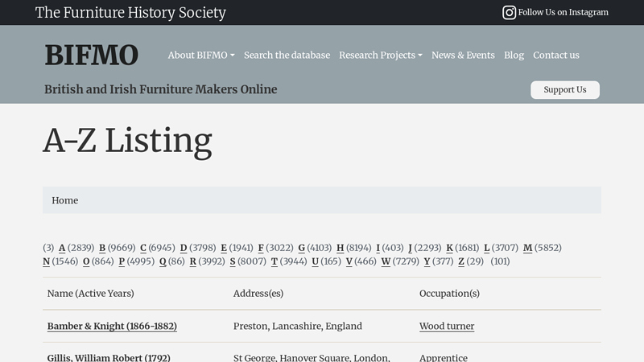644x362 pixels.
Task: Filter listing by letter Y
Action: [x=427, y=261]
